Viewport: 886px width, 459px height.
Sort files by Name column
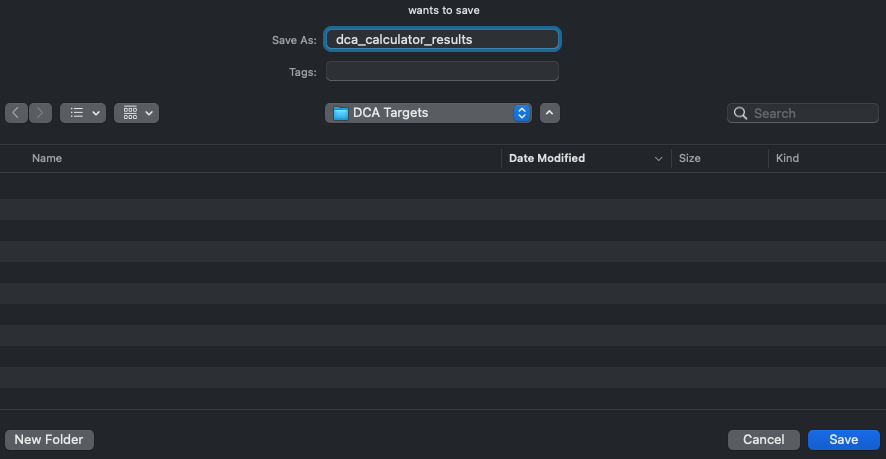[47, 158]
